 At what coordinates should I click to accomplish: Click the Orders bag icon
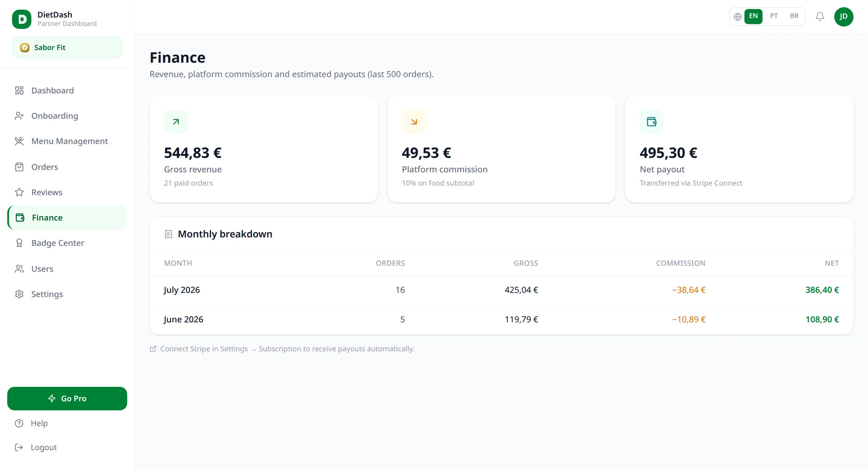click(x=19, y=167)
